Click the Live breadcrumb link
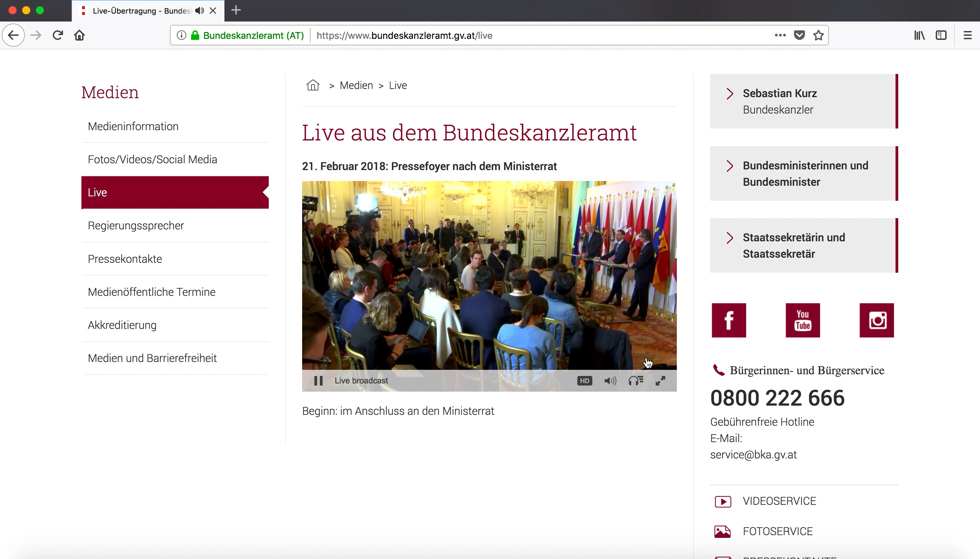Viewport: 980px width, 559px height. [398, 85]
